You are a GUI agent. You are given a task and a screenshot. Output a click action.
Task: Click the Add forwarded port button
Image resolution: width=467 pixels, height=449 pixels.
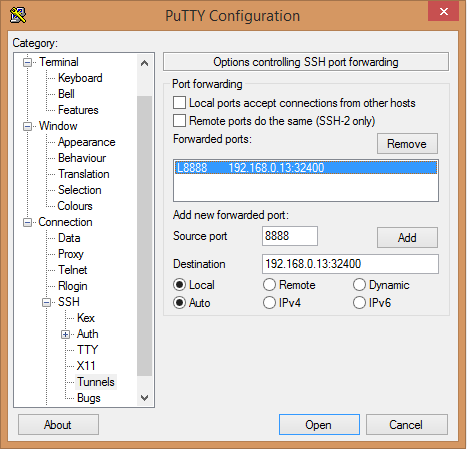pyautogui.click(x=407, y=238)
